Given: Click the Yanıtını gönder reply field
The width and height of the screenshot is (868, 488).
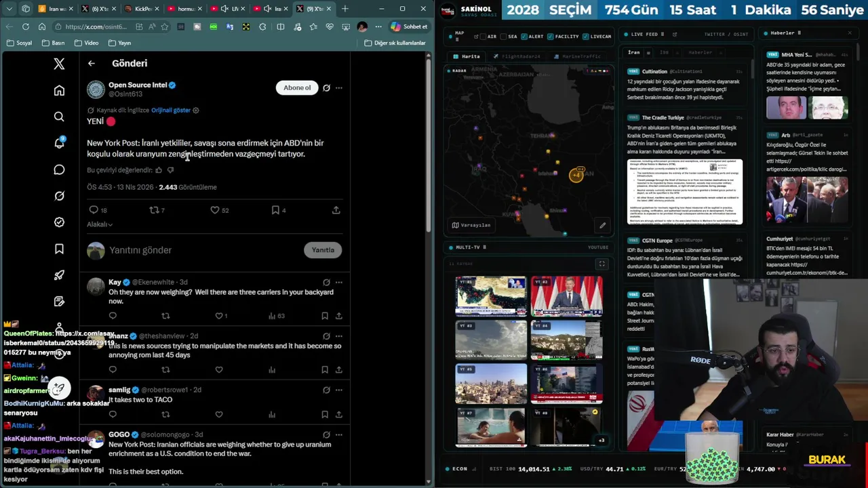Looking at the screenshot, I should tap(203, 250).
